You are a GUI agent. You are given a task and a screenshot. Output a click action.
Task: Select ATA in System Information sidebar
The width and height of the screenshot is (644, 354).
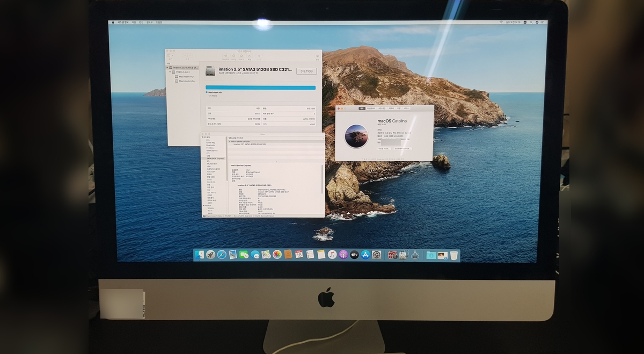208,140
